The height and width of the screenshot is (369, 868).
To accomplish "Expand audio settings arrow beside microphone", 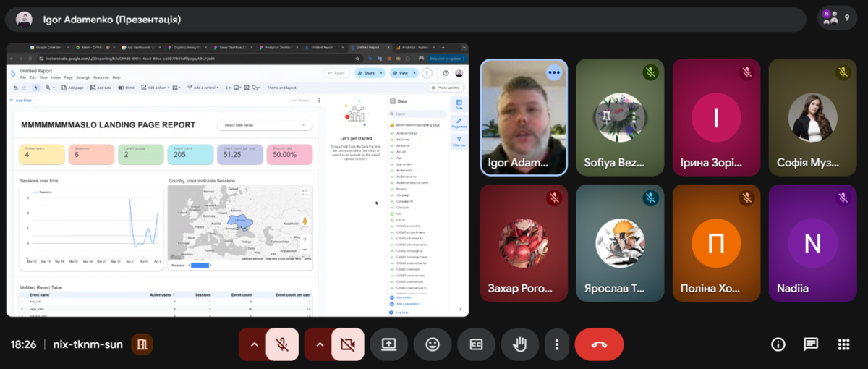I will [x=253, y=344].
